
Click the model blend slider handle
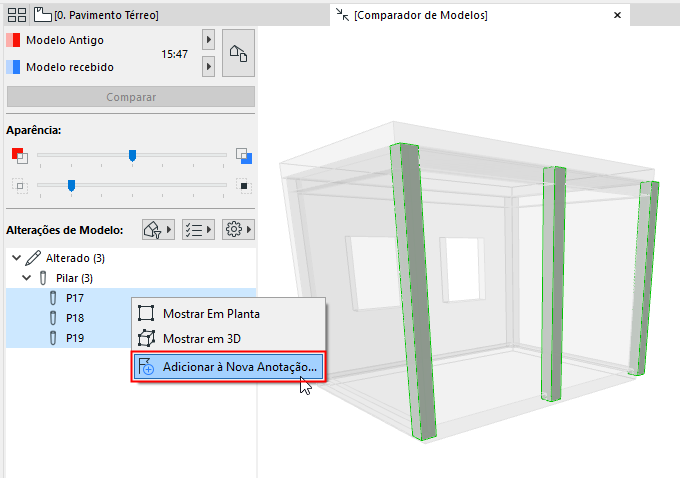point(132,155)
